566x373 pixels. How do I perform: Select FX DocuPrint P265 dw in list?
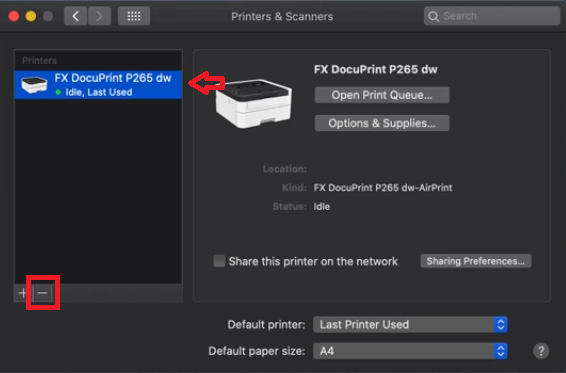coord(98,85)
